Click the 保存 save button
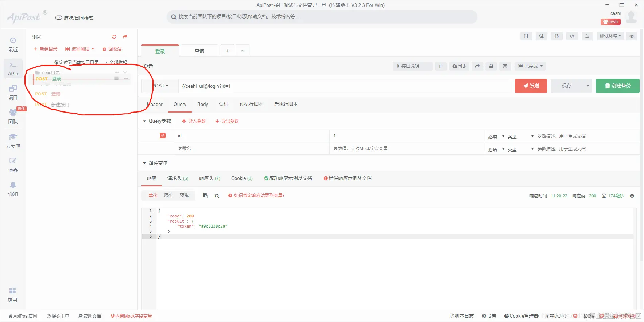 pyautogui.click(x=567, y=86)
